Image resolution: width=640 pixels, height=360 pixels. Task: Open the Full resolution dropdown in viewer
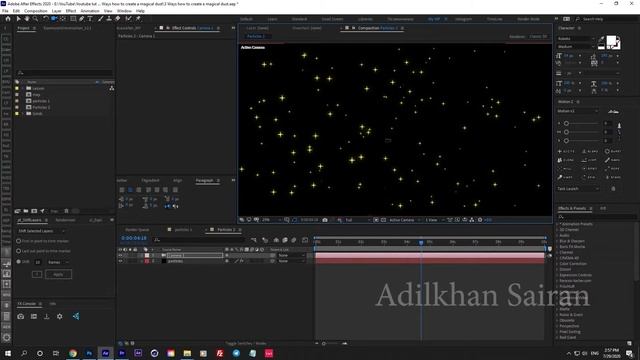point(357,220)
